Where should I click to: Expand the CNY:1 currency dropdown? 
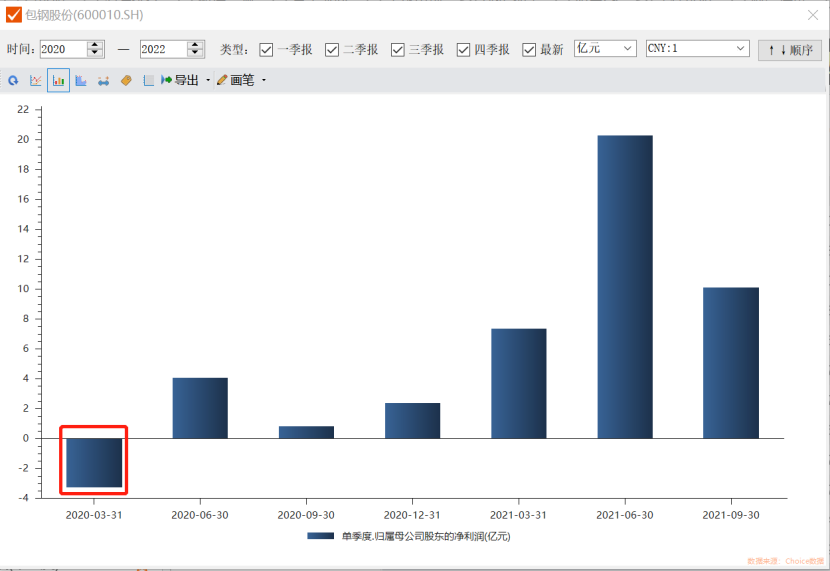click(697, 48)
